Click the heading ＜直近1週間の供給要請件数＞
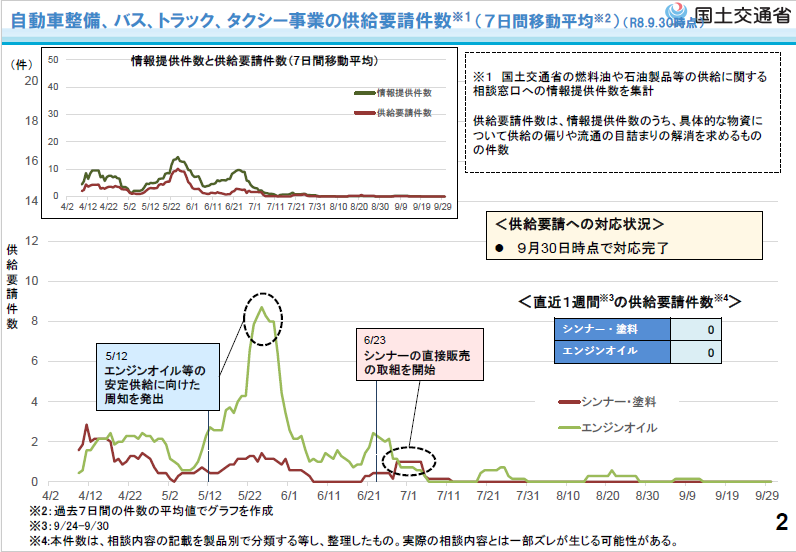Image resolution: width=796 pixels, height=552 pixels. (630, 302)
